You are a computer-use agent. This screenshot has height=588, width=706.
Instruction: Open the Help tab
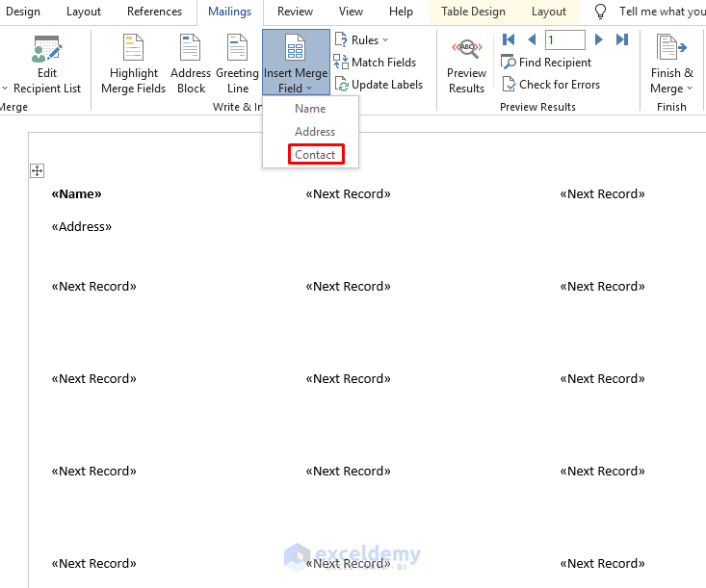(401, 12)
